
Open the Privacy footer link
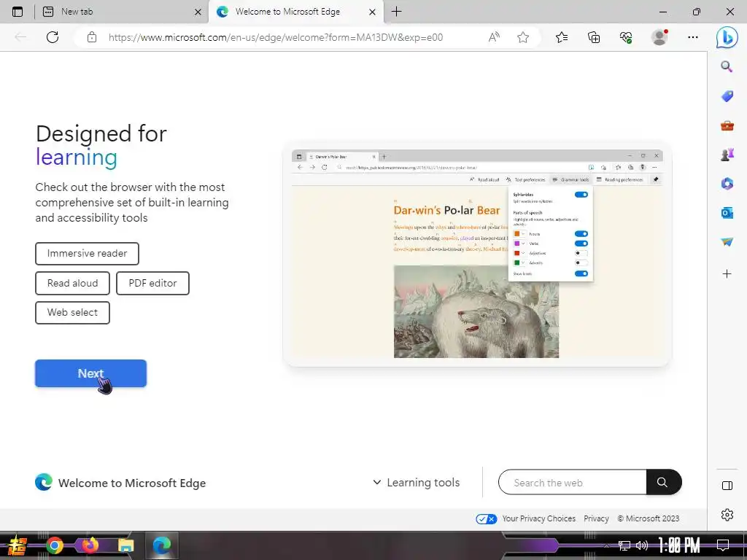596,518
